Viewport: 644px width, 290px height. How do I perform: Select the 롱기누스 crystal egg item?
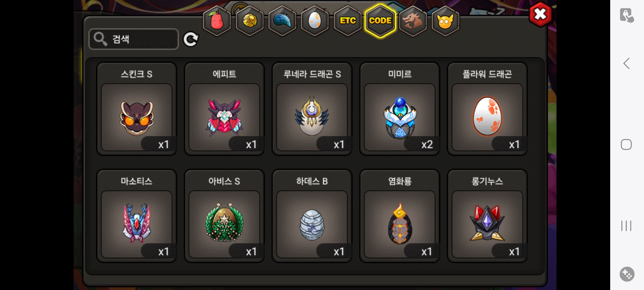point(487,216)
